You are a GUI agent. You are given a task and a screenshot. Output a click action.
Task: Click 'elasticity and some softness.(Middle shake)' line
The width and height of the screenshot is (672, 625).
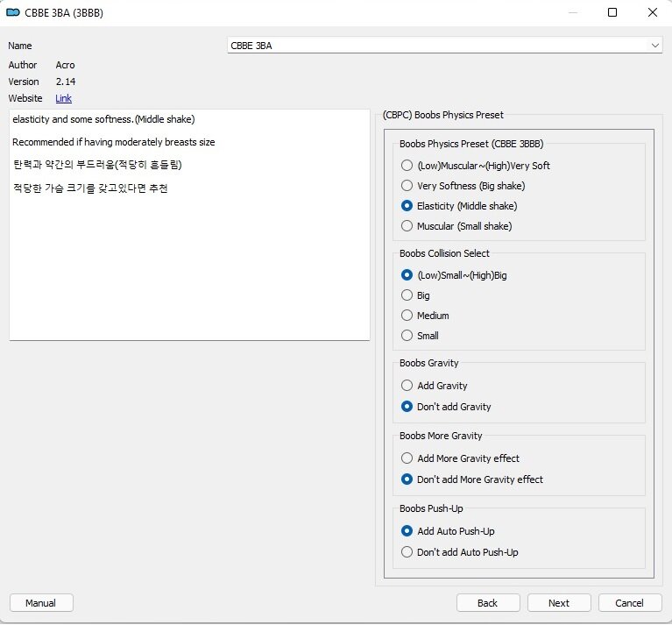[103, 119]
